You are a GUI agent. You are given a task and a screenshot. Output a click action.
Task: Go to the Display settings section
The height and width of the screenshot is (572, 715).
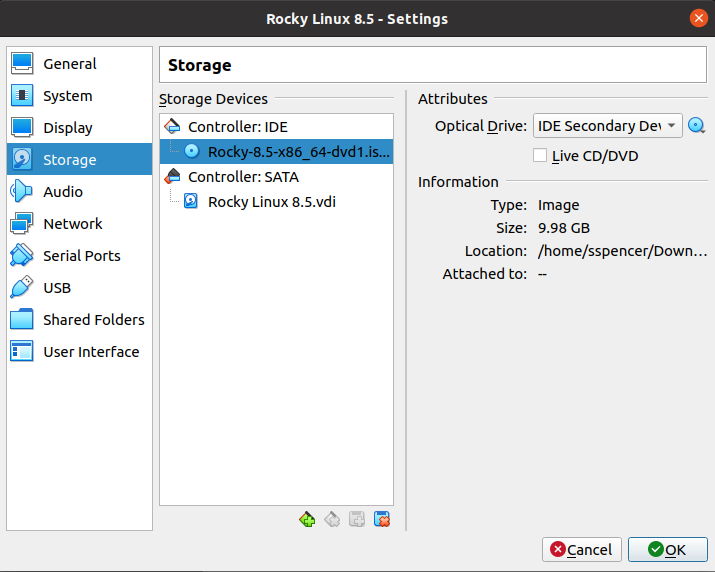click(67, 128)
